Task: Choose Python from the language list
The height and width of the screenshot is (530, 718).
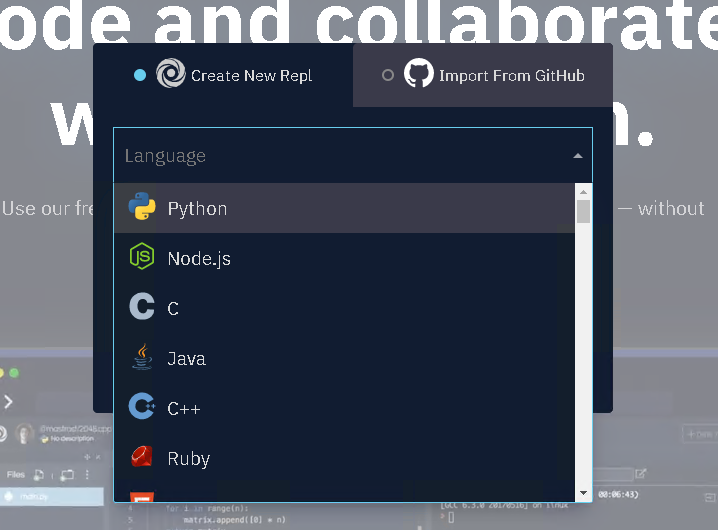Action: 344,208
